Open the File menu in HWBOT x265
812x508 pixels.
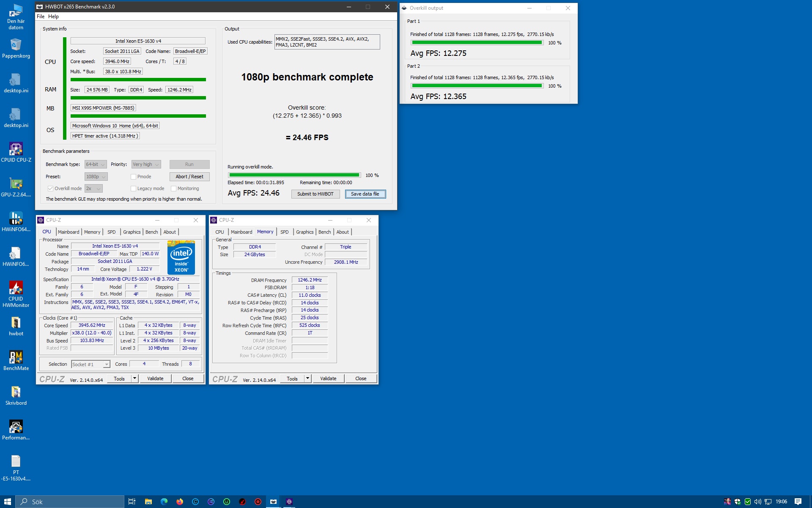[41, 17]
